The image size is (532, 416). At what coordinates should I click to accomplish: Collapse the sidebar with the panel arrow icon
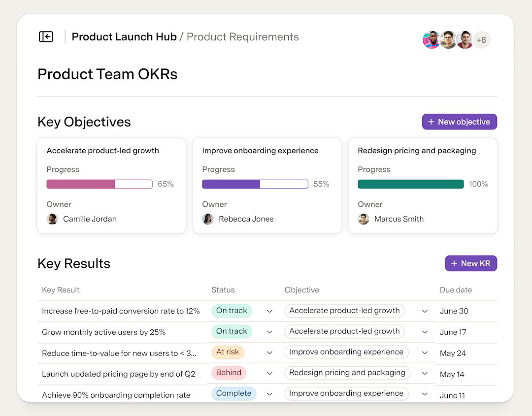coord(46,36)
